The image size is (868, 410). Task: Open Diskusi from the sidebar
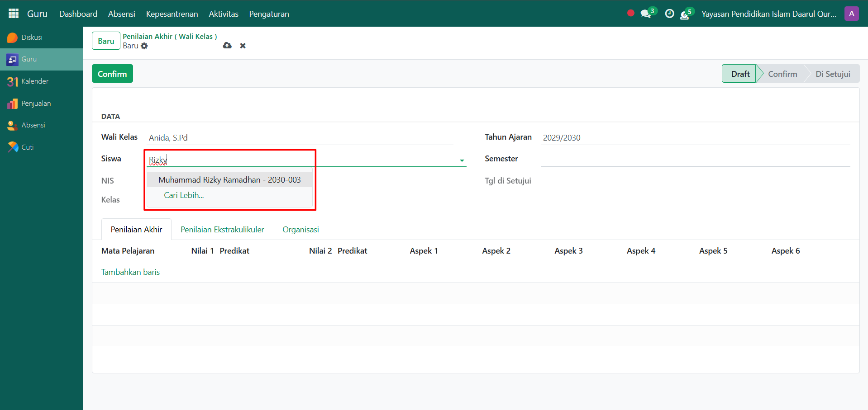coord(32,38)
